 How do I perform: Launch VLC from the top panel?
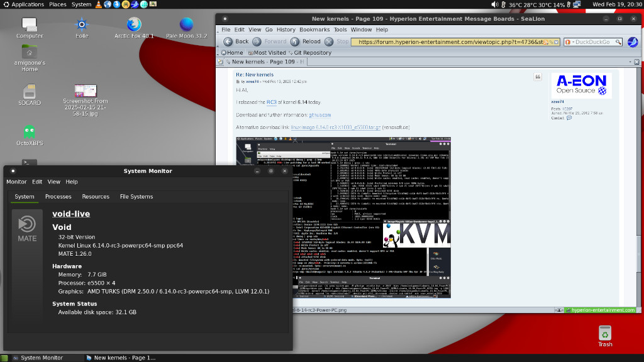click(x=99, y=4)
